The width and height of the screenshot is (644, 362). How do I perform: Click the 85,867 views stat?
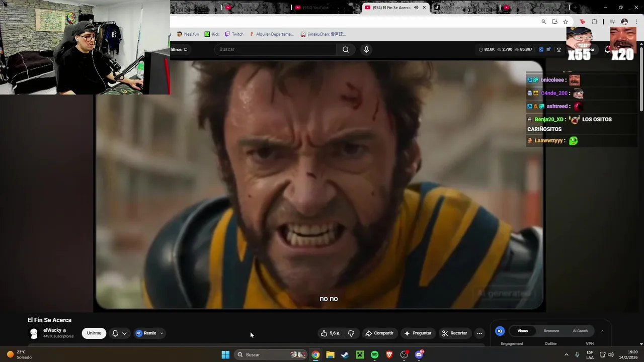tap(524, 50)
